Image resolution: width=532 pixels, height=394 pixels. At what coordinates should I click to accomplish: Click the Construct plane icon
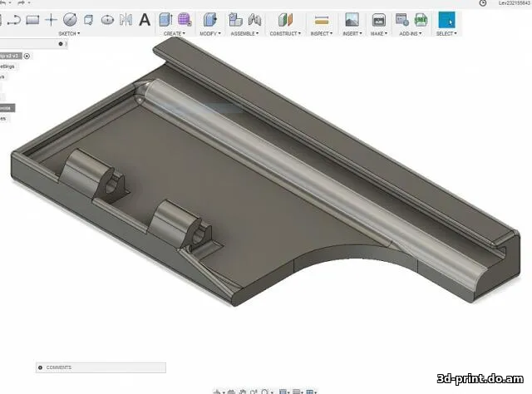point(285,18)
